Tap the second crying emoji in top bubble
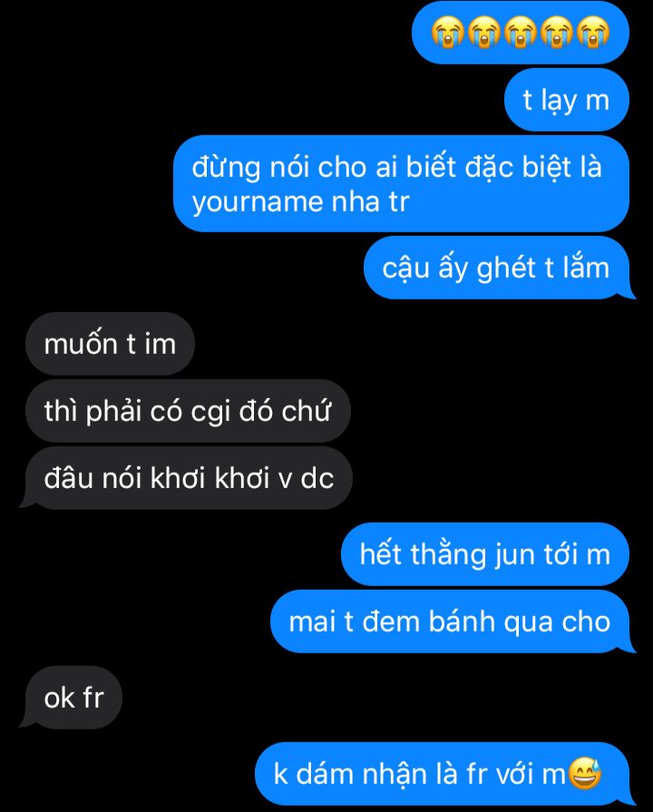The height and width of the screenshot is (812, 653). [484, 32]
